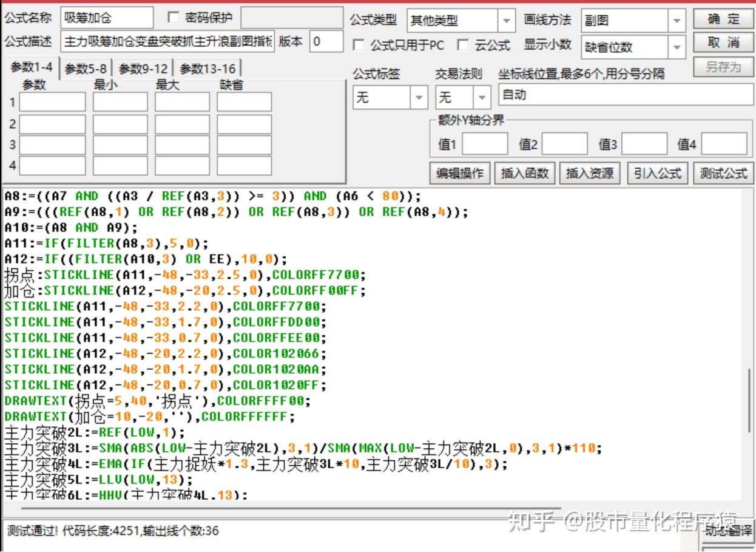The image size is (756, 552).
Task: Click the 主力突破5L:=LLV(LOW,13) line
Action: click(98, 480)
